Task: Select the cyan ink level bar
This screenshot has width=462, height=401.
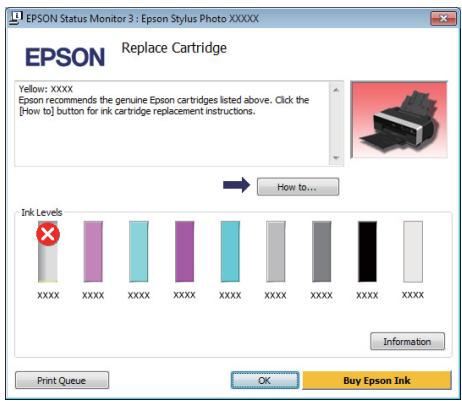Action: pyautogui.click(x=230, y=251)
